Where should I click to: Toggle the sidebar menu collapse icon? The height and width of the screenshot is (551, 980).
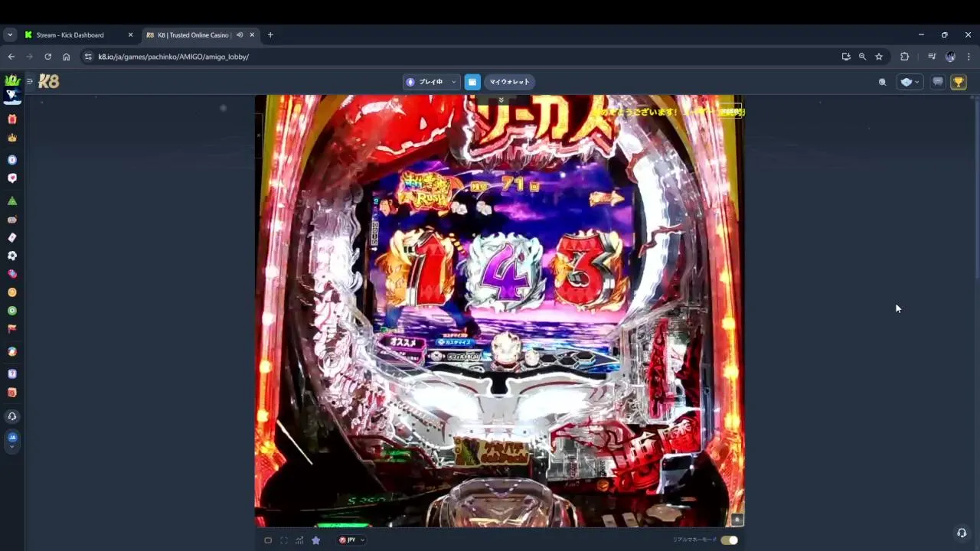tap(29, 81)
